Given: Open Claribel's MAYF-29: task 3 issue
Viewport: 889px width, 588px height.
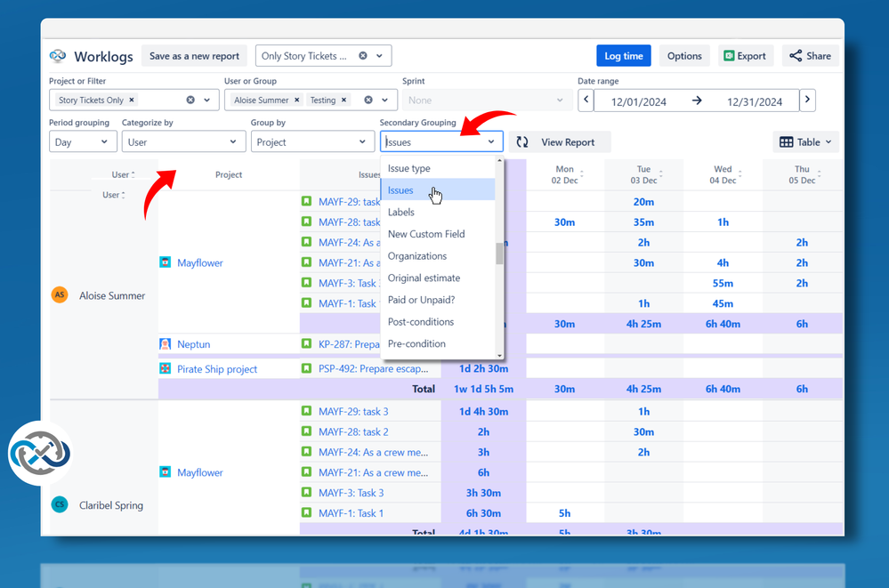Looking at the screenshot, I should pyautogui.click(x=353, y=412).
